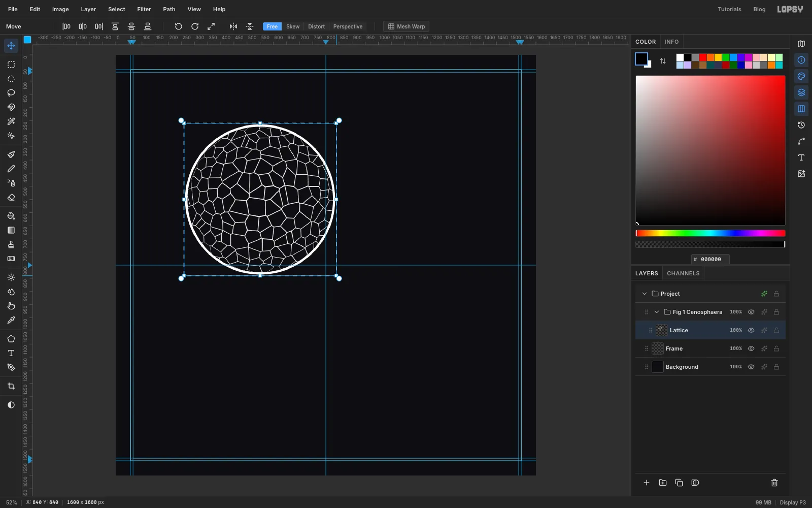Screen dimensions: 812x508
Task: Activate the clone stamp tool
Action: pyautogui.click(x=11, y=244)
